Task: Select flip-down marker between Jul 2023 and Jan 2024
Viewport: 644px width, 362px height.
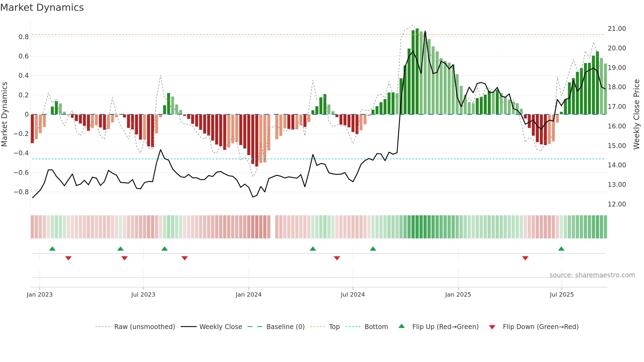Action: click(x=185, y=258)
